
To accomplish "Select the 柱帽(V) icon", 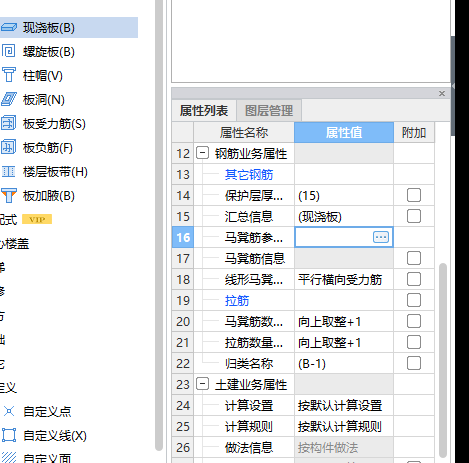I will pyautogui.click(x=9, y=75).
